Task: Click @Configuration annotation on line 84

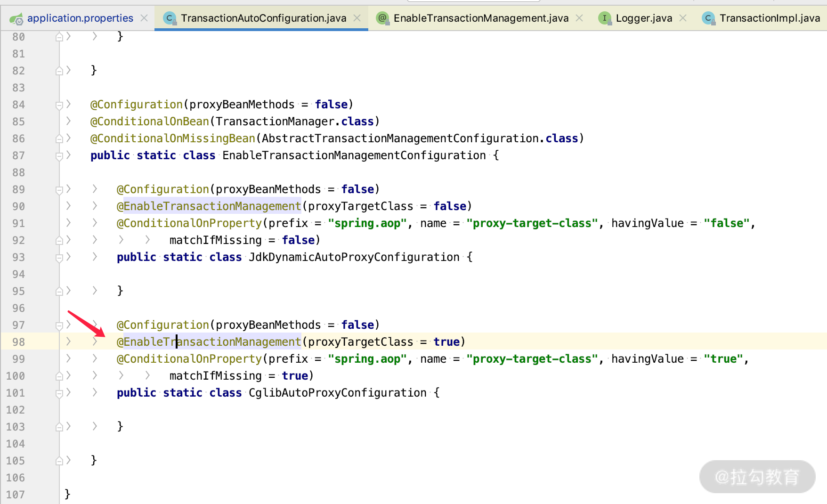Action: 137,105
